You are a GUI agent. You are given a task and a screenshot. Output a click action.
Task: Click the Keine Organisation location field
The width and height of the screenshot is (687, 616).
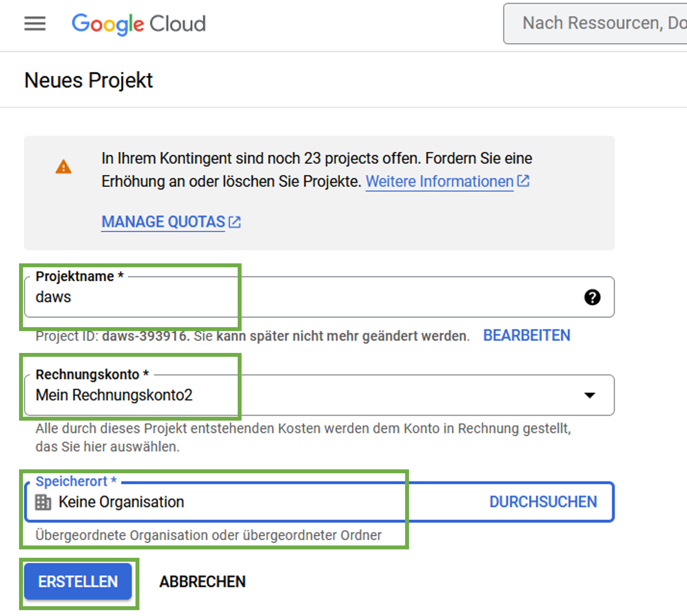(237, 502)
